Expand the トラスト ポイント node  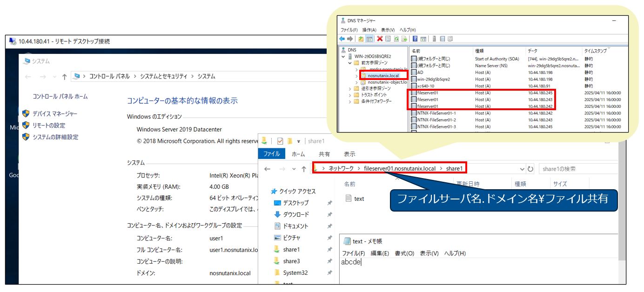point(350,95)
